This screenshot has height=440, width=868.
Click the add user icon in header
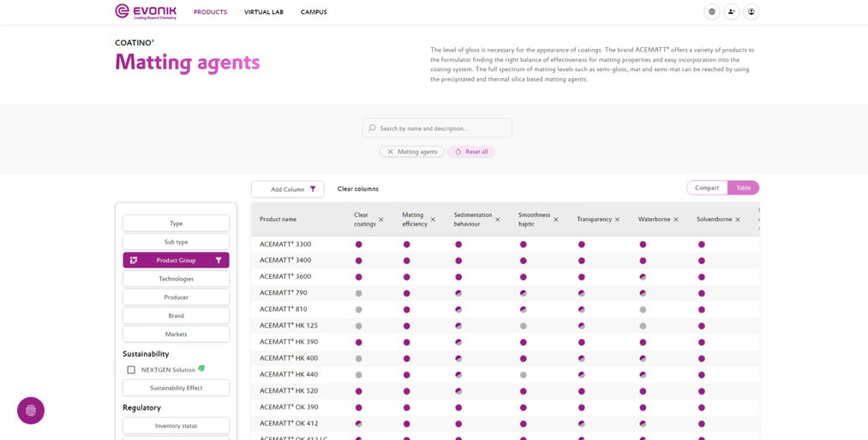[x=731, y=12]
